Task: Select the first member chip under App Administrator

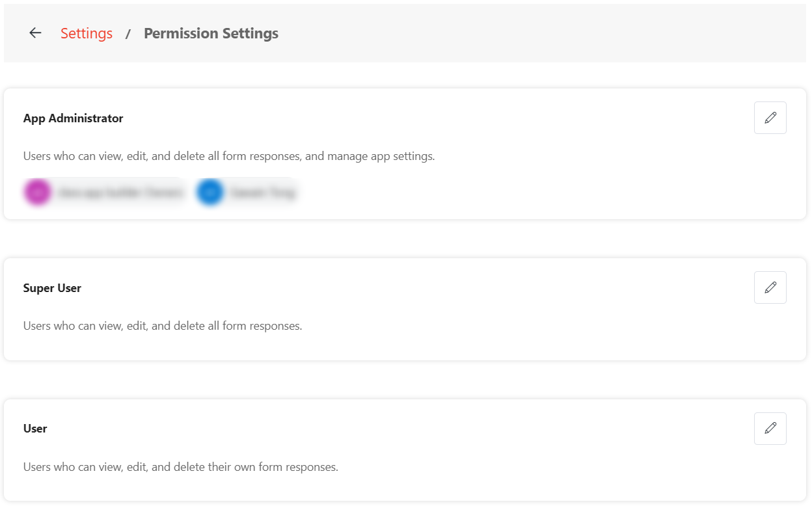Action: coord(104,192)
